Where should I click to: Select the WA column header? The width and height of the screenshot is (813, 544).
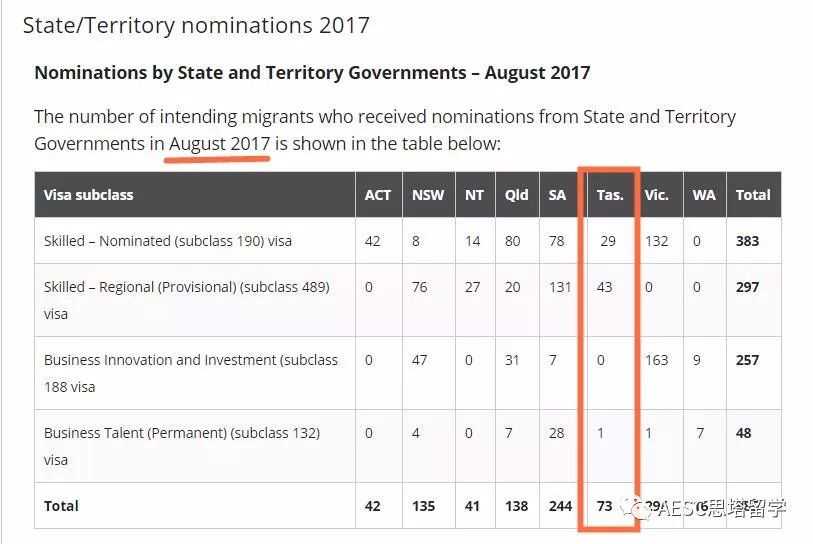(704, 195)
